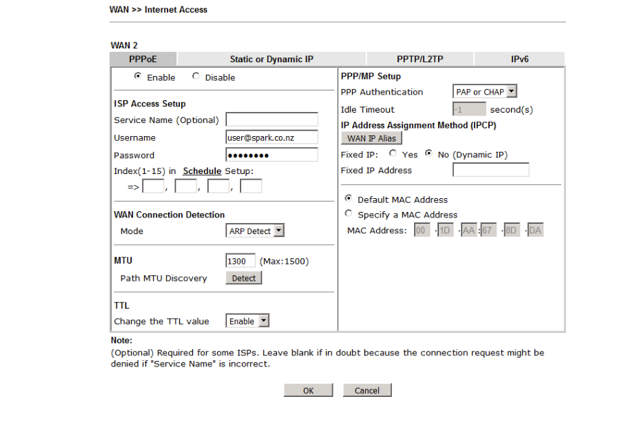The width and height of the screenshot is (640, 437).
Task: Open Change the TTL value dropdown
Action: (x=248, y=321)
